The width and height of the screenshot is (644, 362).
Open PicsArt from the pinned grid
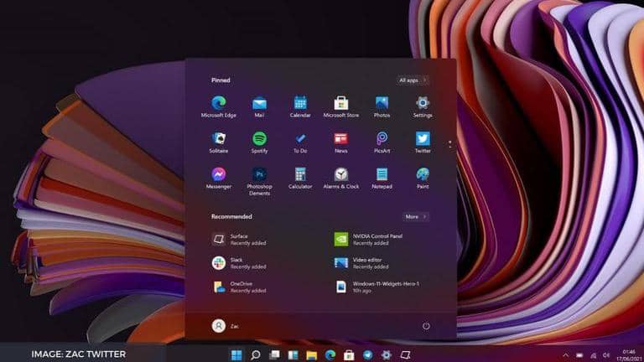point(382,138)
